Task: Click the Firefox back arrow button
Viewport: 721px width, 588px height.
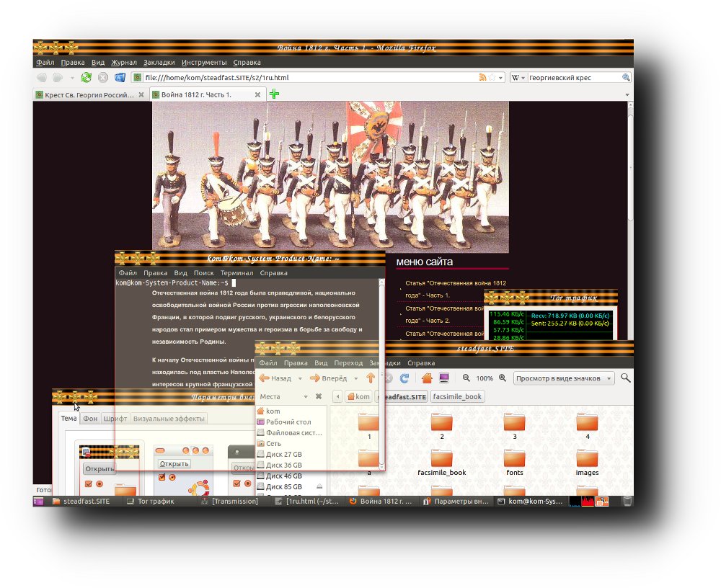Action: click(42, 77)
